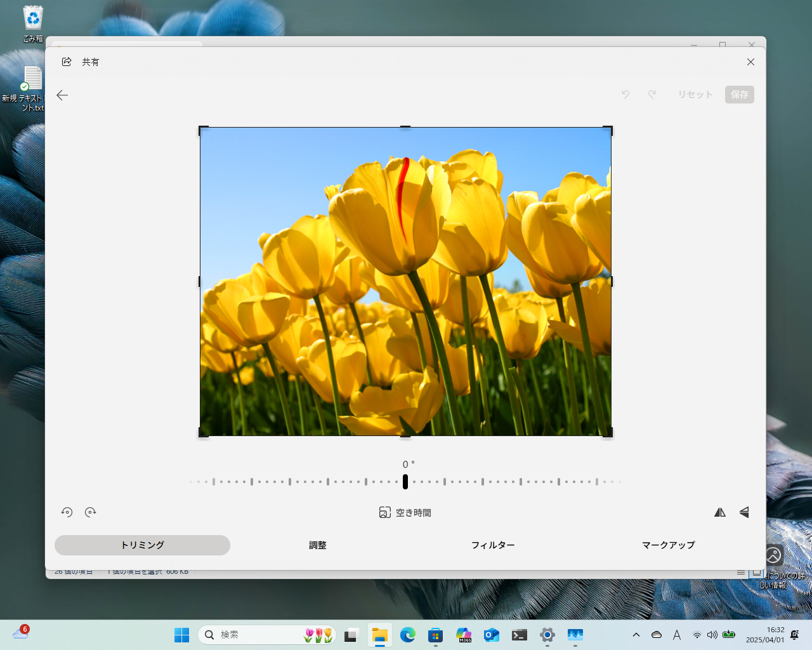Rotate the image clockwise

pos(91,512)
